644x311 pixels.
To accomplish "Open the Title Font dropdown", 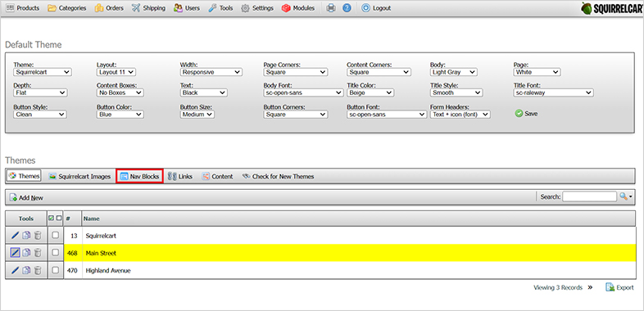I will 553,92.
